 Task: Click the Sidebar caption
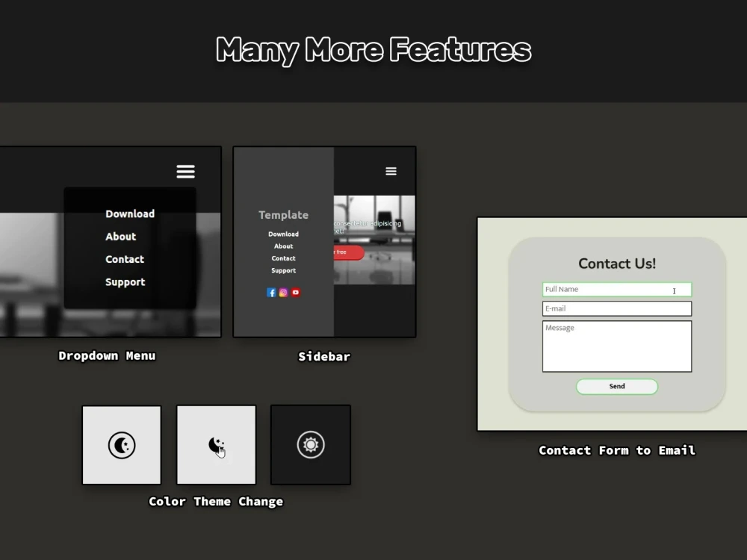tap(324, 357)
